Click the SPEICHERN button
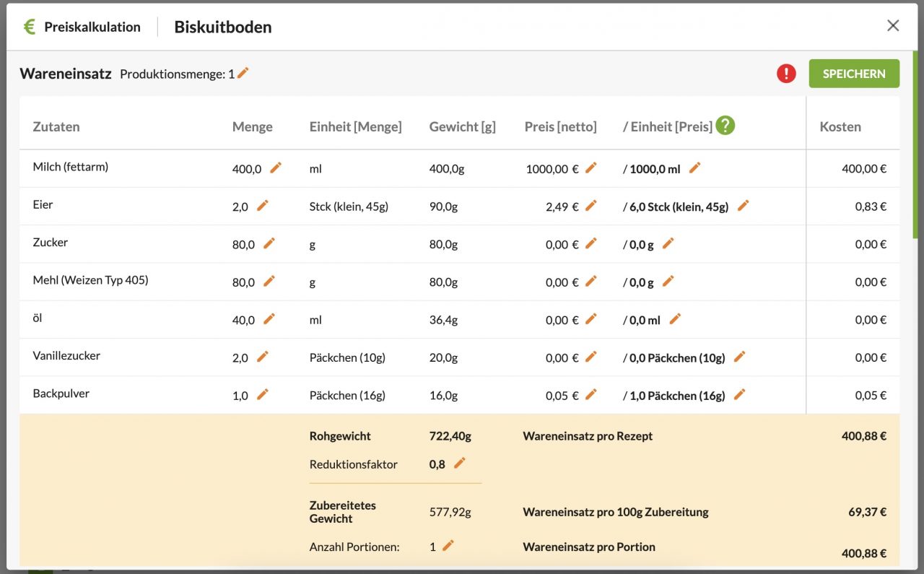924x574 pixels. coord(854,74)
